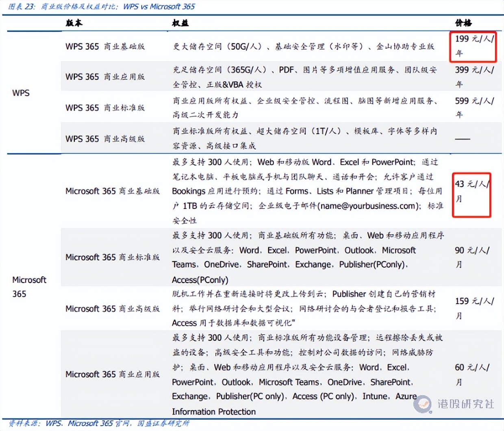This screenshot has height=431, width=504.
Task: Click the source line '资料来源: WPS、Microsoft 365 官网'
Action: click(x=99, y=423)
